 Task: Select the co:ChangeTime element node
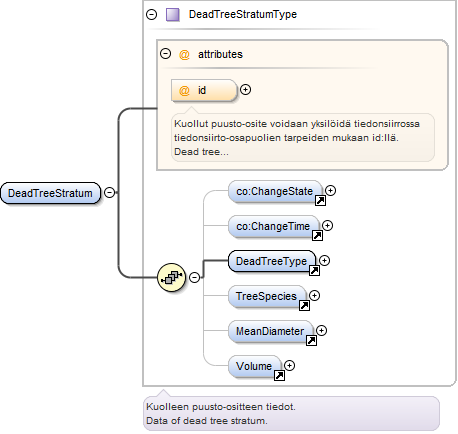click(x=274, y=227)
